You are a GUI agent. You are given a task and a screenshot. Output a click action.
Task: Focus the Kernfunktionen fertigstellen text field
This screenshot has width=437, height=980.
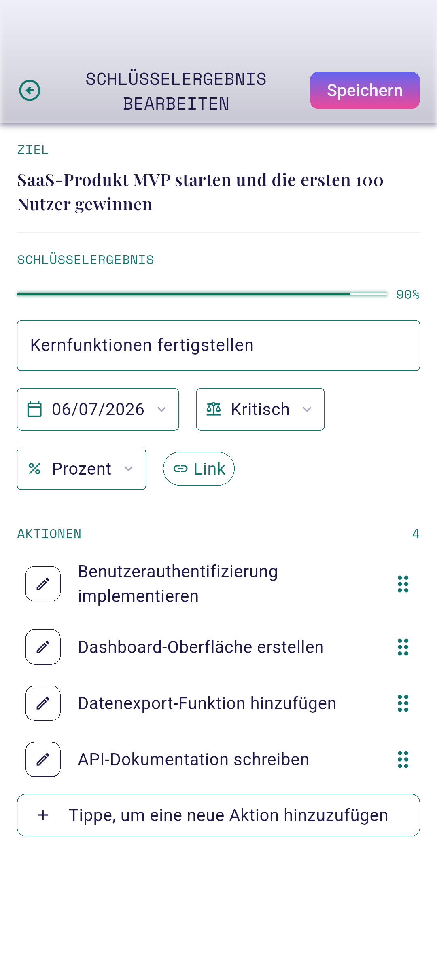[x=218, y=346]
